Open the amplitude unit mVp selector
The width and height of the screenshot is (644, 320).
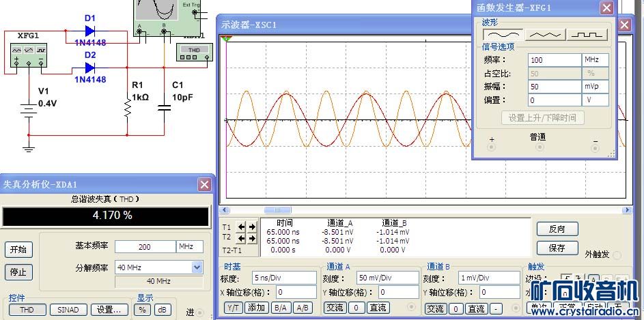click(x=598, y=87)
